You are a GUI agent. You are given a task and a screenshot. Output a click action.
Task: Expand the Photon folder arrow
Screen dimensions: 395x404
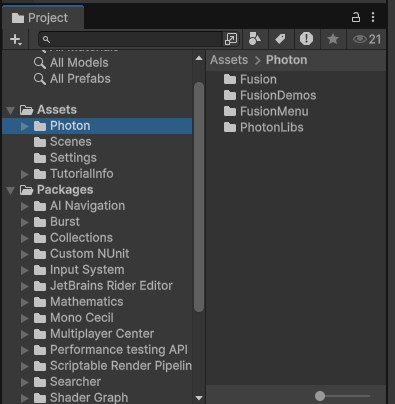coord(24,126)
